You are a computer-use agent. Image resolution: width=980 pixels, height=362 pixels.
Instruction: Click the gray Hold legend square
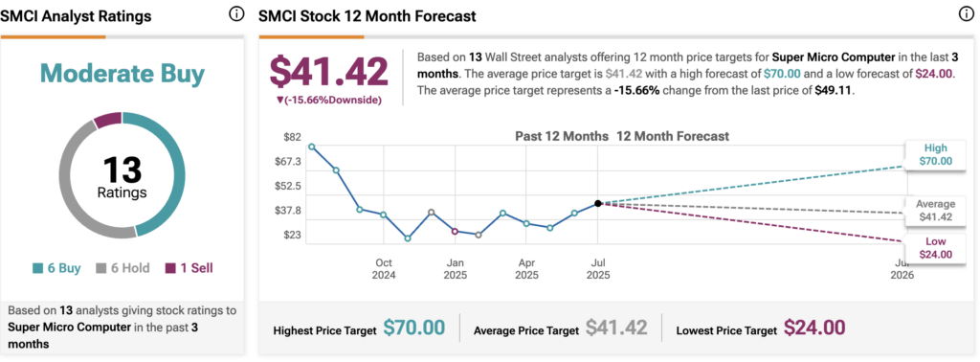pyautogui.click(x=100, y=268)
